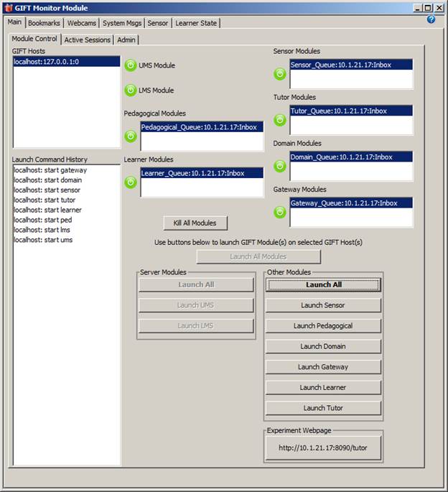Click the Launch Tutor button
448x492 pixels.
(324, 408)
